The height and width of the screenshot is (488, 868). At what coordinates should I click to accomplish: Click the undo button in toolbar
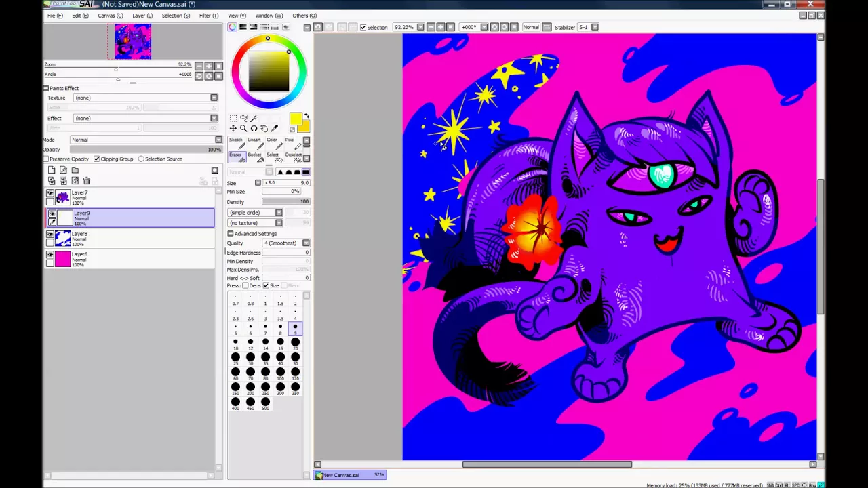[318, 27]
